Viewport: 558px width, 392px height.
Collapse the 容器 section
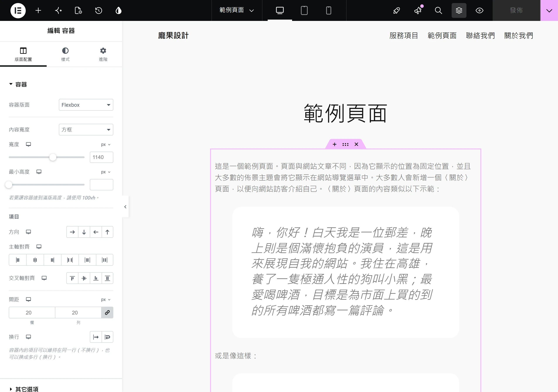click(18, 84)
